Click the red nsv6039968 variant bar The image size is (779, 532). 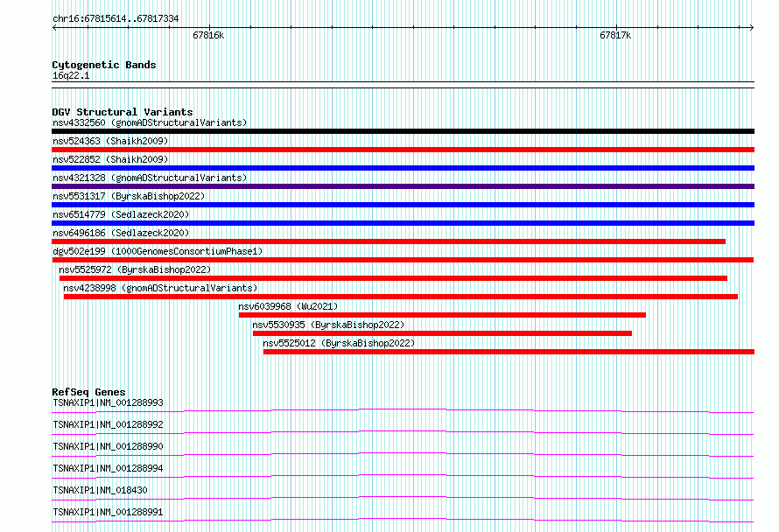[x=442, y=315]
